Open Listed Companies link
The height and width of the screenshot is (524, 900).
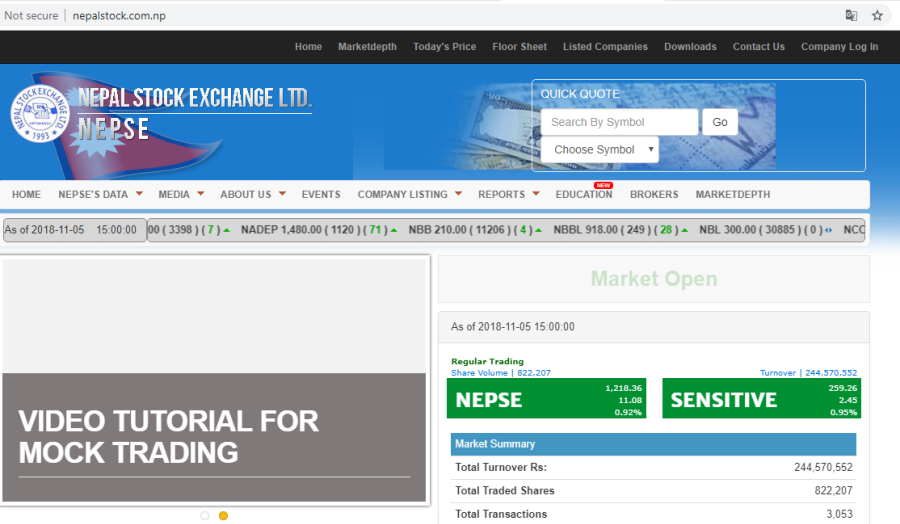605,46
